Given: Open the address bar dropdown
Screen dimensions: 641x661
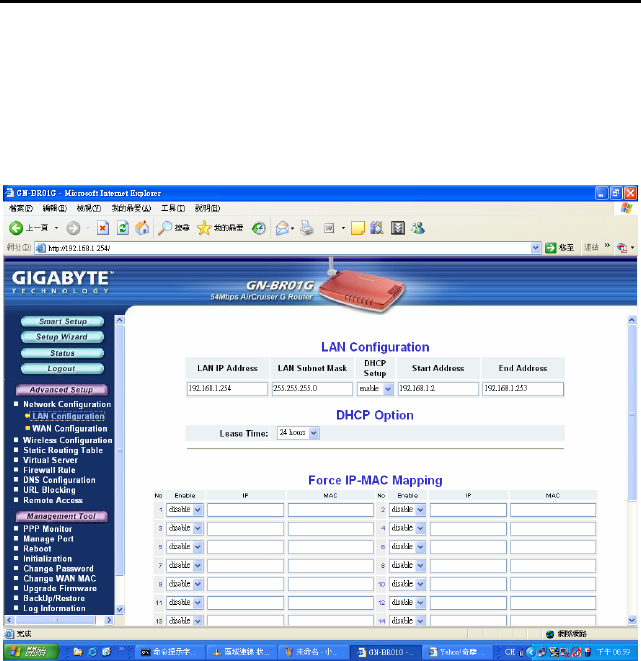Looking at the screenshot, I should coord(535,248).
